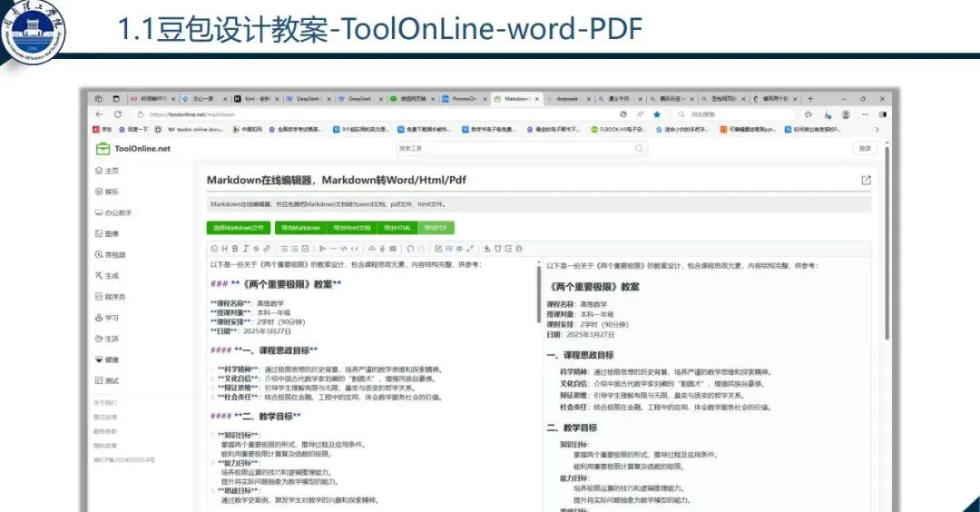980x512 pixels.
Task: Open 主页 in the sidebar
Action: (x=107, y=171)
